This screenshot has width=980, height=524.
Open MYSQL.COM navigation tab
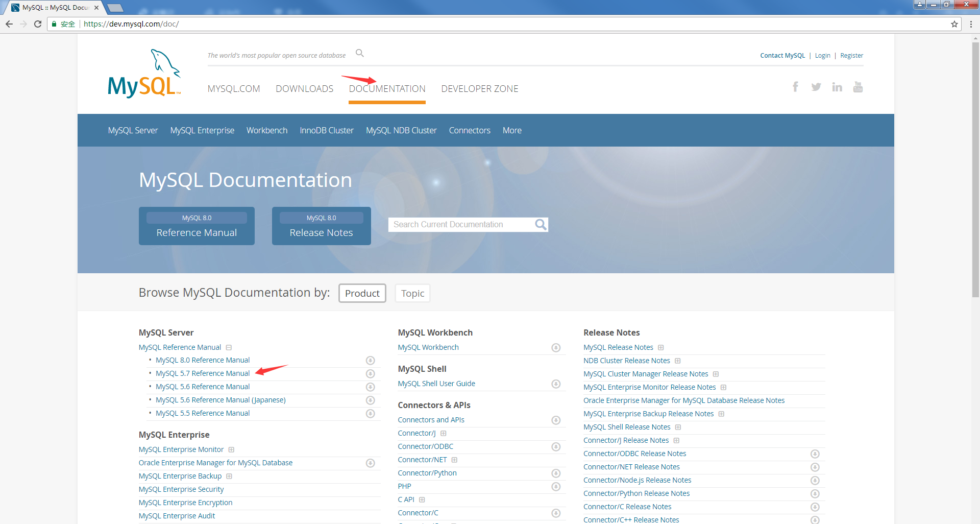[x=234, y=89]
